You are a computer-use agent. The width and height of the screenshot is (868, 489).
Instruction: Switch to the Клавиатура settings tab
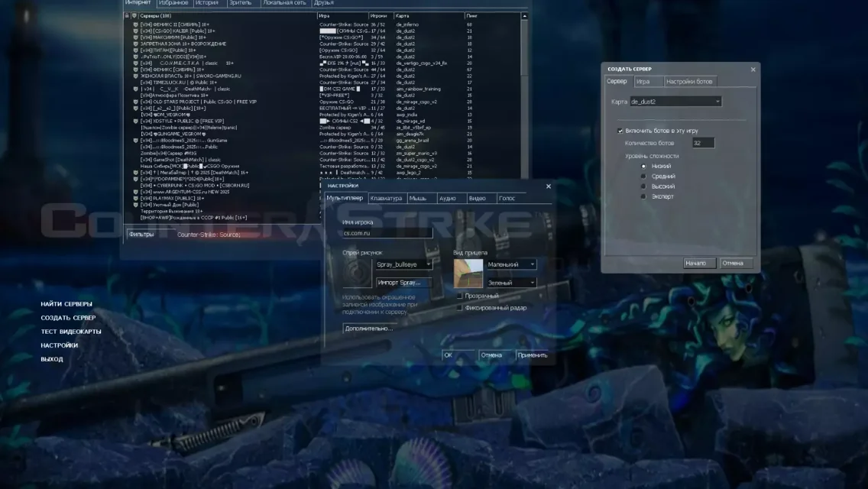click(385, 199)
